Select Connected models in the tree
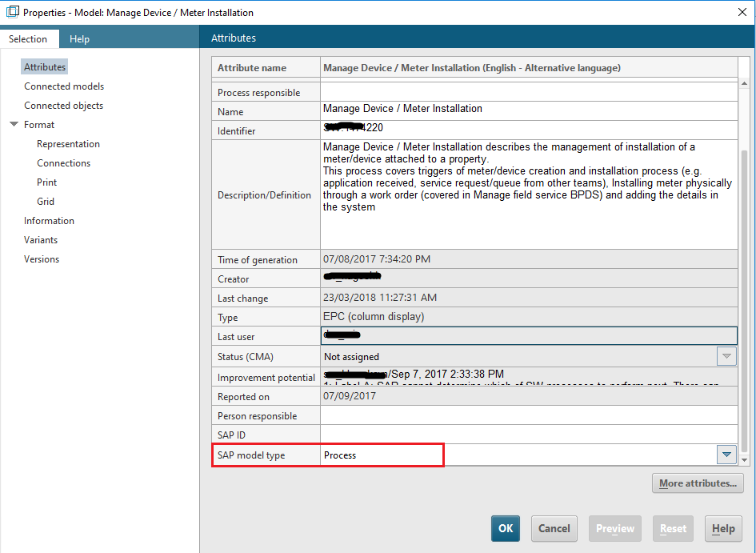 64,86
